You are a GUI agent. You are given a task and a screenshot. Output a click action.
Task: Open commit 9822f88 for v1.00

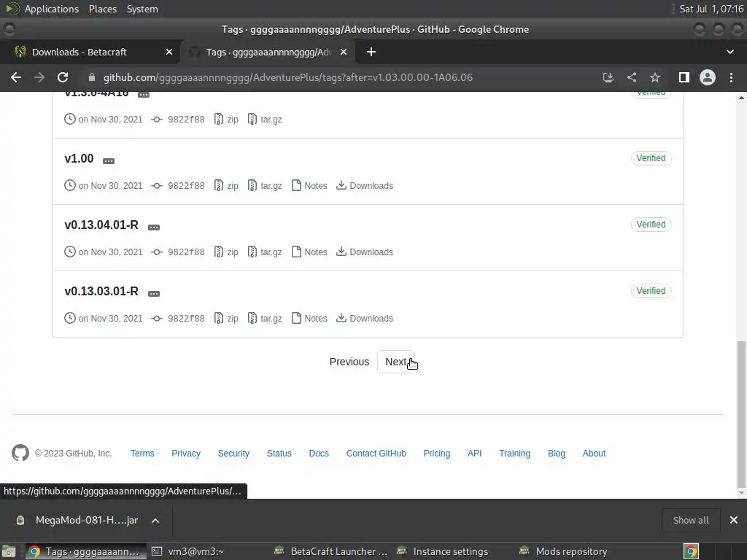pyautogui.click(x=178, y=186)
